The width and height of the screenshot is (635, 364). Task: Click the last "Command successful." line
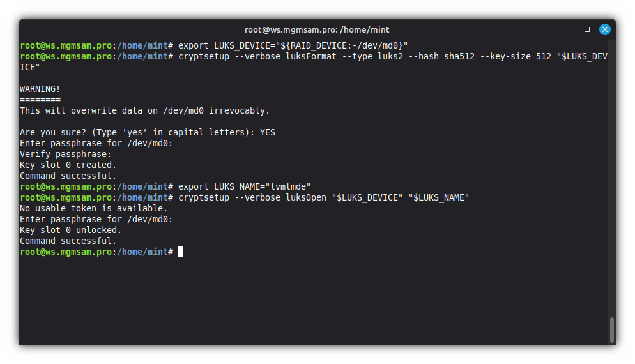pos(68,241)
